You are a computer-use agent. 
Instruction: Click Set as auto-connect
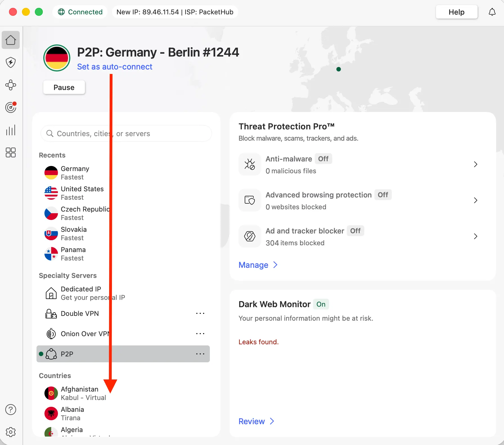114,67
